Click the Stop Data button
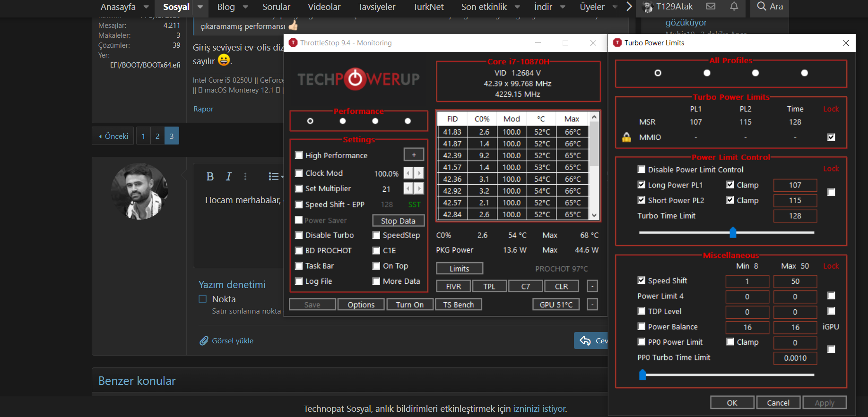Image resolution: width=868 pixels, height=417 pixels. coord(398,221)
